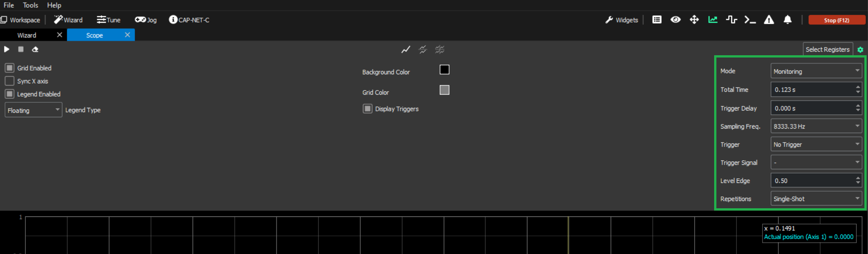Image resolution: width=868 pixels, height=254 pixels.
Task: Open the Legend Type Floating dropdown
Action: point(33,110)
